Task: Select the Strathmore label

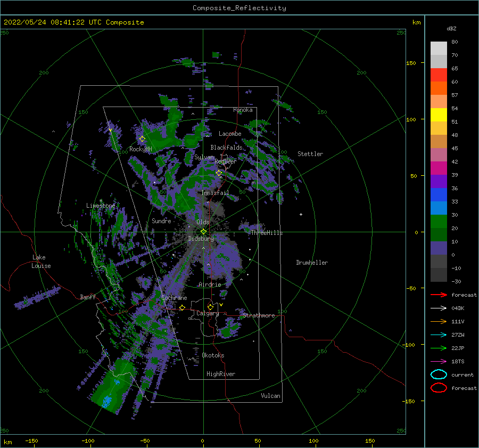Action: [259, 315]
